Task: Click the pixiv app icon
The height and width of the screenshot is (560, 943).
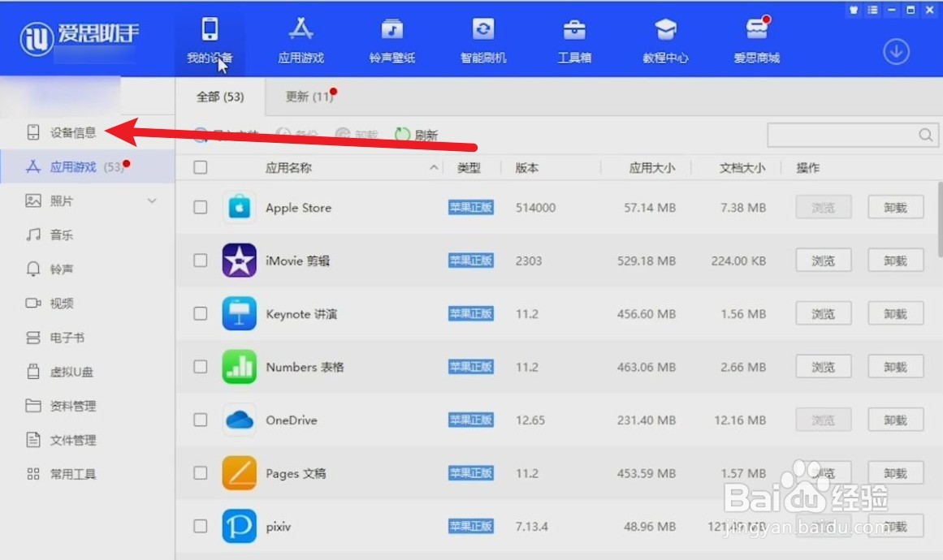Action: (x=240, y=526)
